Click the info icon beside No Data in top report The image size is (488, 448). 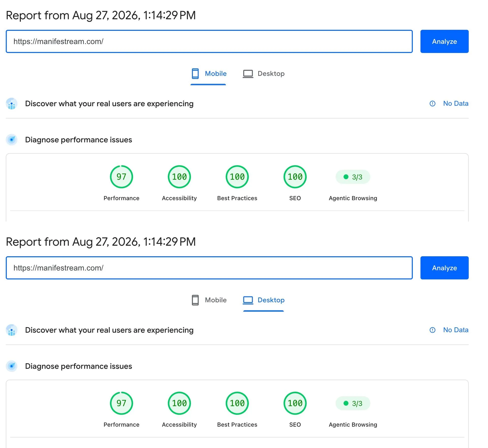432,104
